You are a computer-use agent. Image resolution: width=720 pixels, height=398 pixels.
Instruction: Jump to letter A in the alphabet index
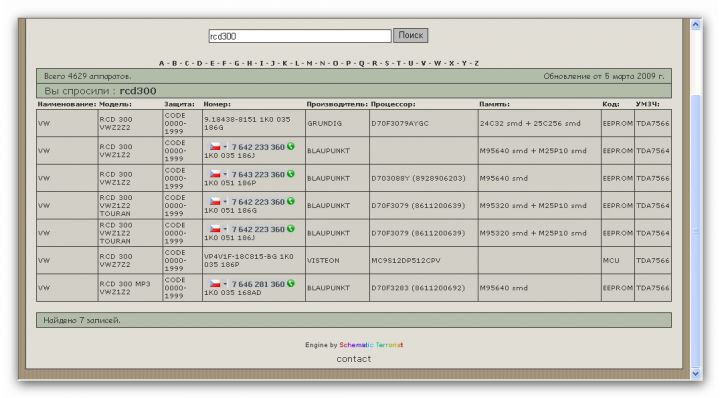[161, 63]
